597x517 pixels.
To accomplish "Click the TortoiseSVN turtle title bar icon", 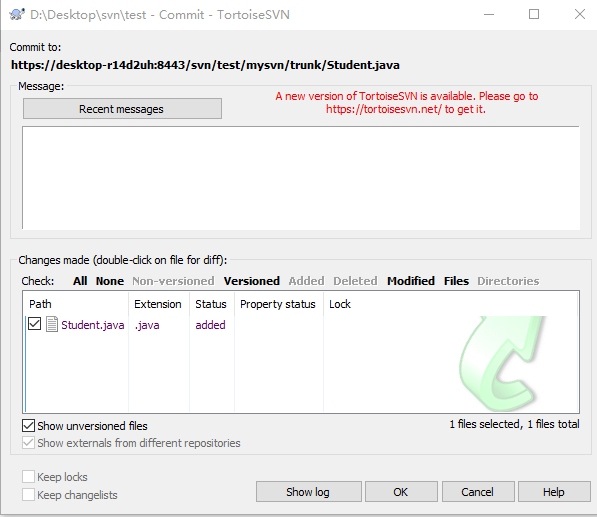I will 17,14.
